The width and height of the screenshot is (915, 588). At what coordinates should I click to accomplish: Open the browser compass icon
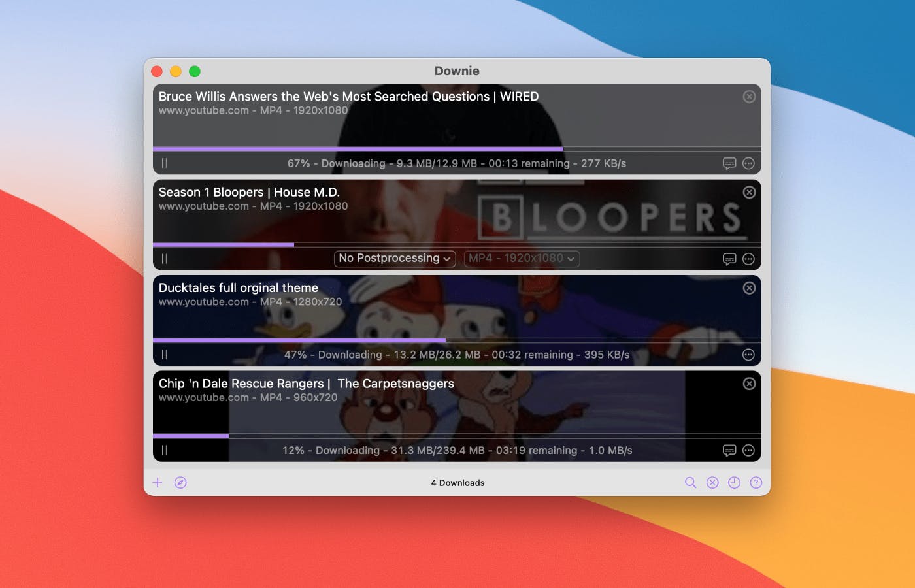coord(180,482)
